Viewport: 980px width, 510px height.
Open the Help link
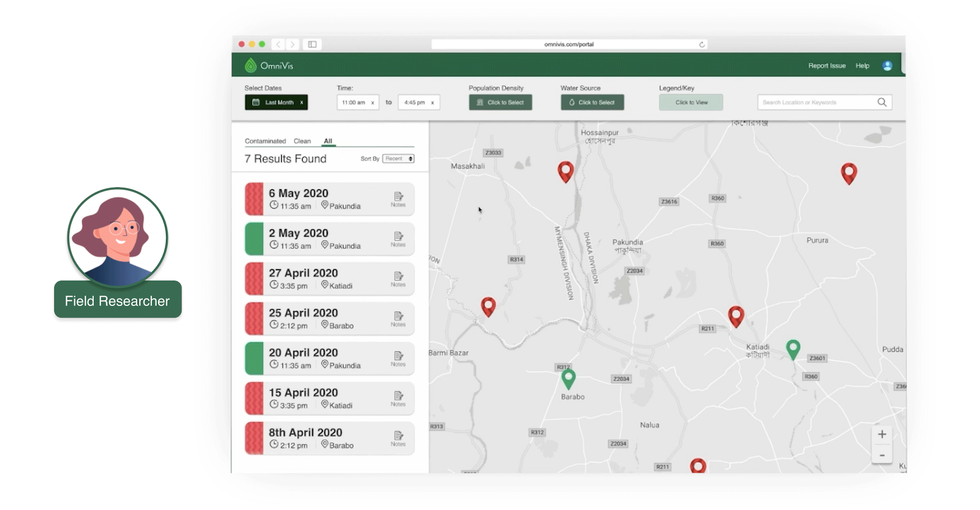(863, 66)
